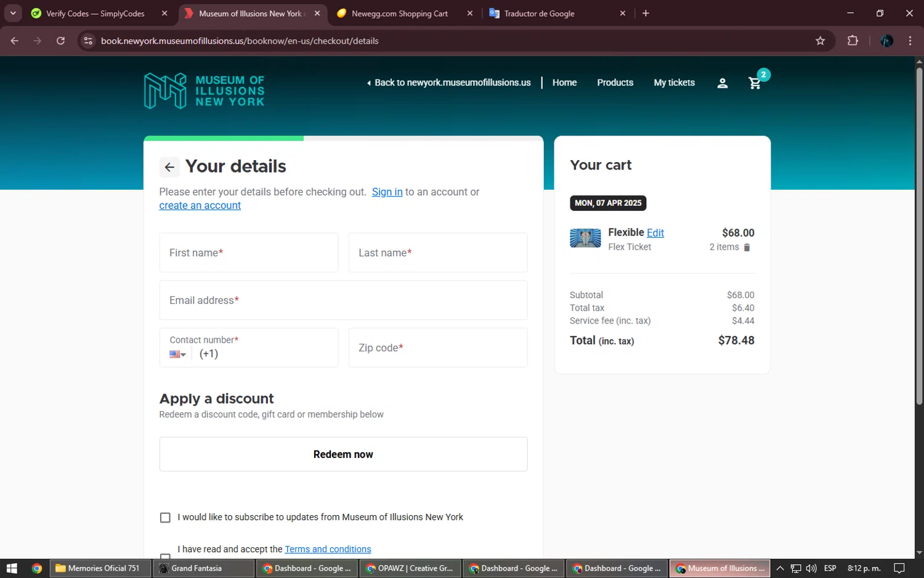Close the Verify Codes SimplyCodes tab
This screenshot has height=578, width=924.
pos(164,13)
